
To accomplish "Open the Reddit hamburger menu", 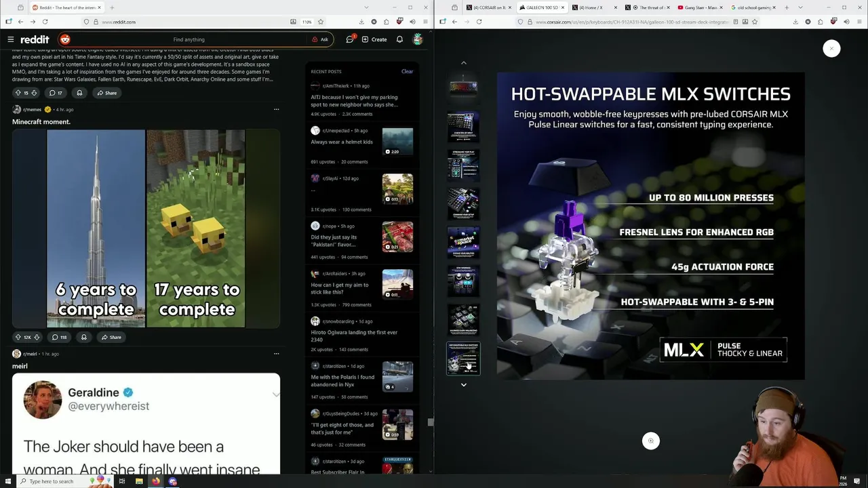I will point(10,39).
